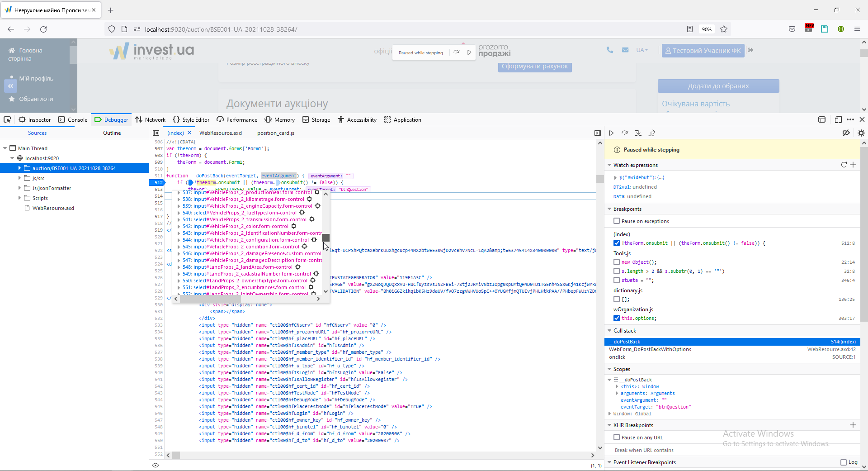
Task: Add a new watch expression
Action: point(853,165)
